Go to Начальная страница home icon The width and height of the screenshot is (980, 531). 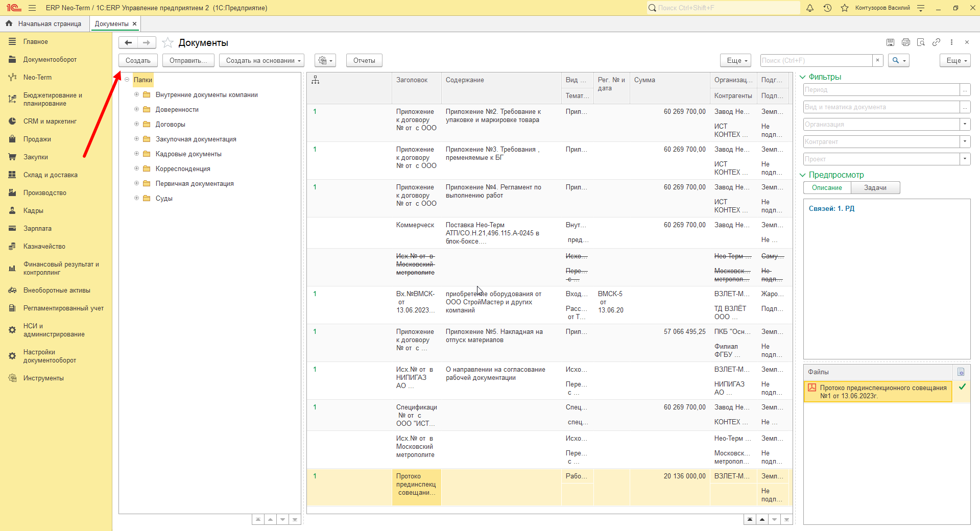(x=9, y=23)
